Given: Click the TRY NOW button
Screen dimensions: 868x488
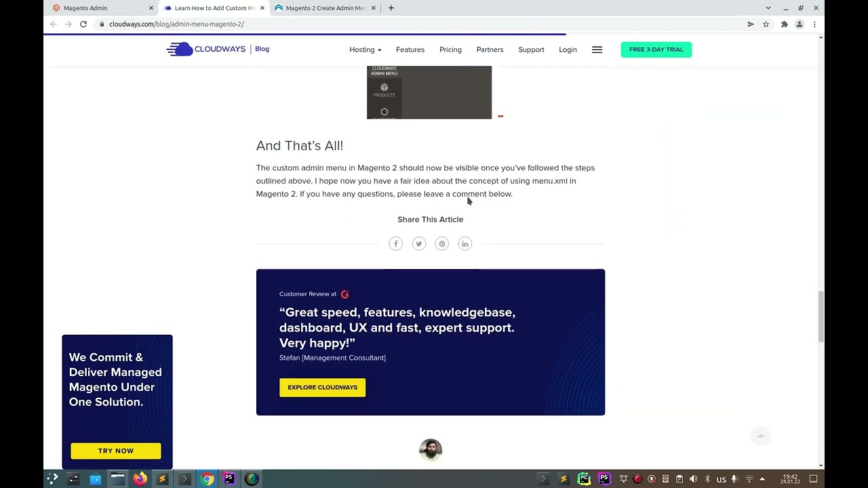Looking at the screenshot, I should coord(116,451).
